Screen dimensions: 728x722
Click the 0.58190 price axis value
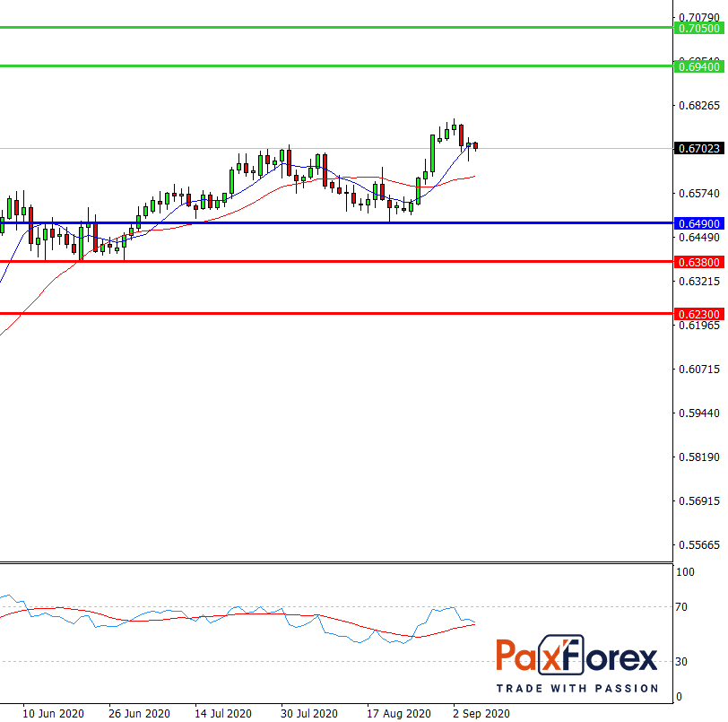[699, 457]
